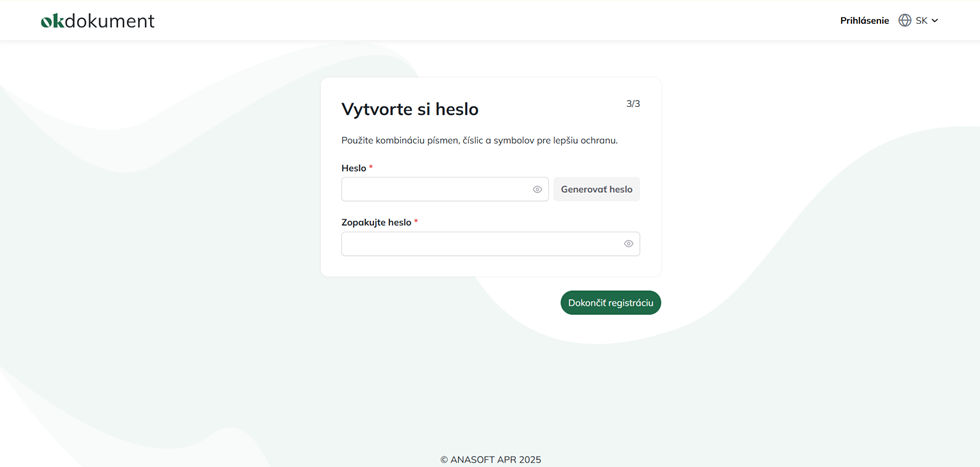
Task: Click the Heslo field label
Action: click(353, 168)
